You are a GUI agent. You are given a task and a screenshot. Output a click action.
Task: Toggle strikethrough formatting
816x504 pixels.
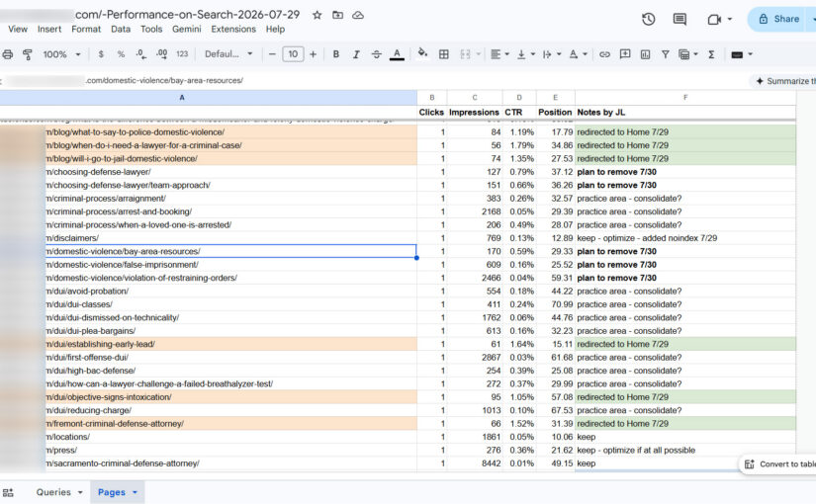tap(376, 54)
